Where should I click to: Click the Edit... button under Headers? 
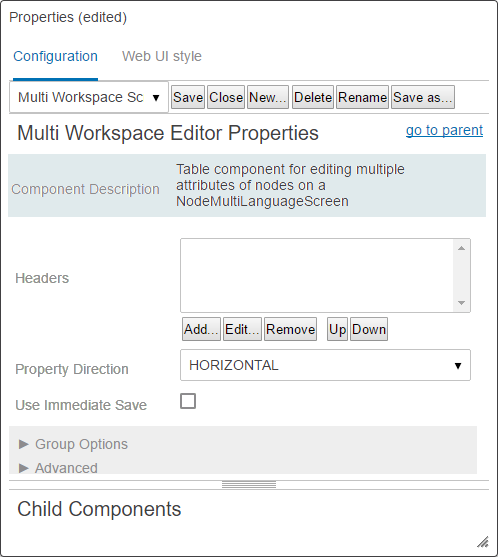(242, 329)
